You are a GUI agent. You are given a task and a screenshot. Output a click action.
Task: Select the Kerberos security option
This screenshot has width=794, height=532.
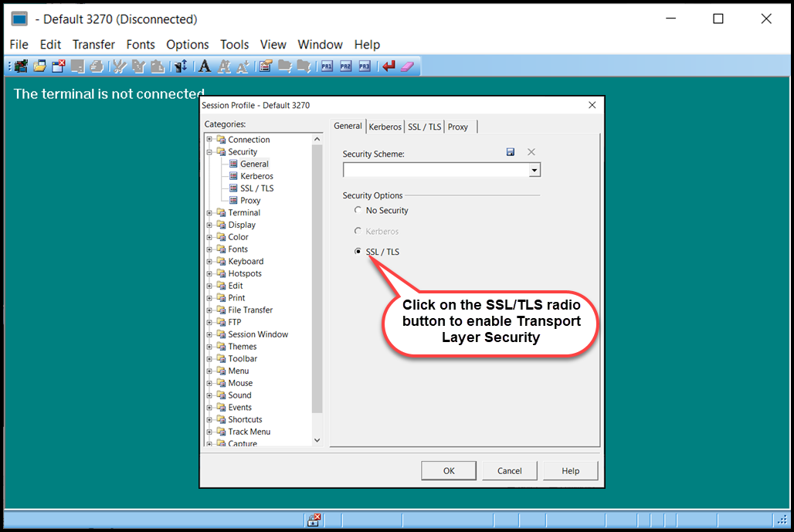tap(358, 230)
